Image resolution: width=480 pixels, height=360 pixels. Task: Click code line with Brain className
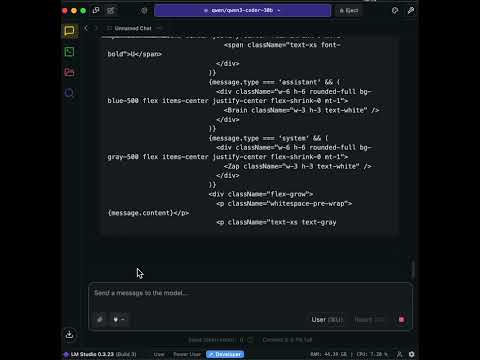click(301, 110)
